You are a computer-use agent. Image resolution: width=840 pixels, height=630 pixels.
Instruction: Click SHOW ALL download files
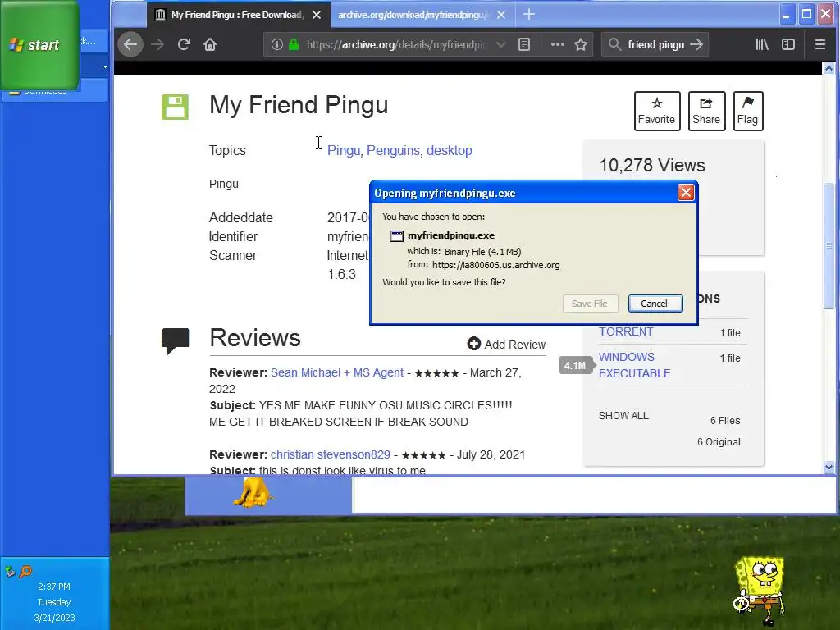coord(623,416)
